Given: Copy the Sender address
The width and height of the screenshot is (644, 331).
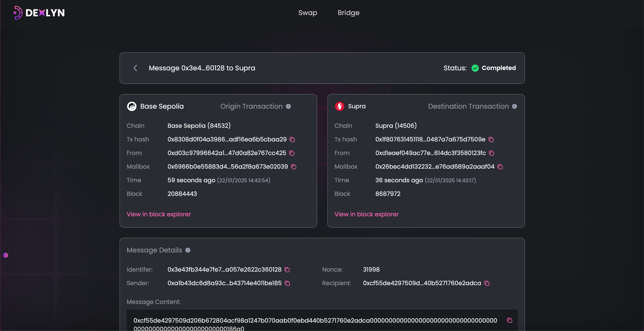Looking at the screenshot, I should click(x=287, y=283).
